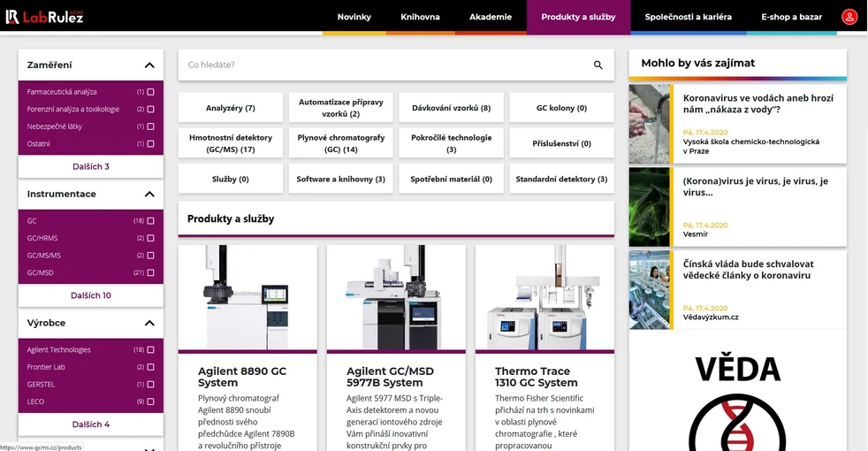Click the Vysoká škola chemicko-technologická source text
868x451 pixels.
(x=751, y=146)
